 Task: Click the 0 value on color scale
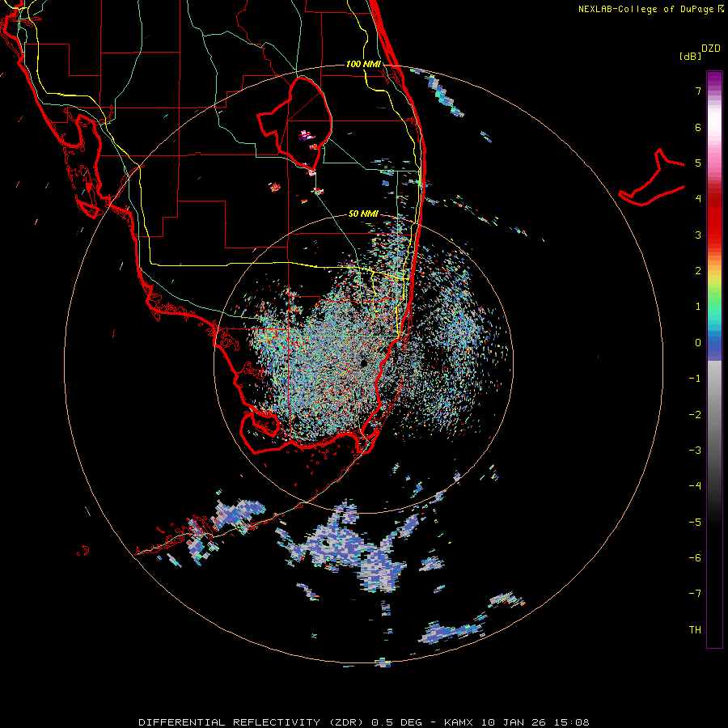coord(698,343)
